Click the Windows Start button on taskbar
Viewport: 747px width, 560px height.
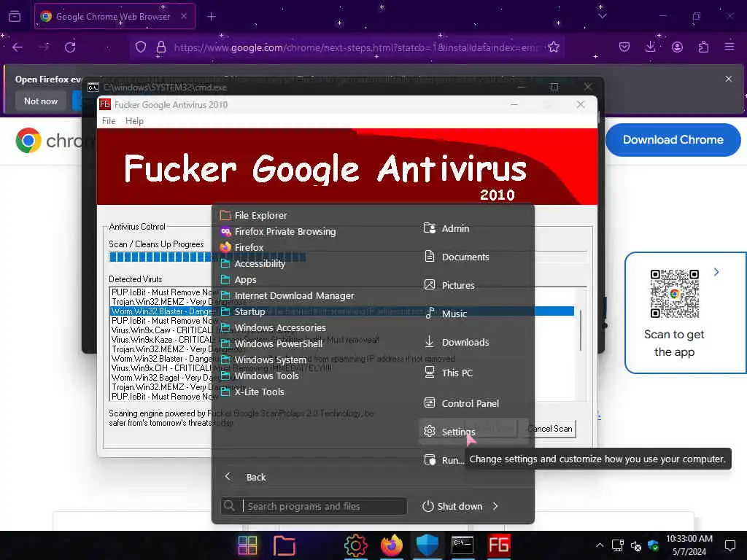[x=247, y=545]
